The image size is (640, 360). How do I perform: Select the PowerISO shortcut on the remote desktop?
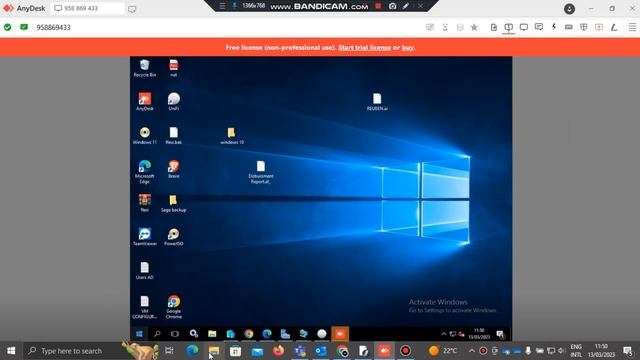[x=173, y=237]
